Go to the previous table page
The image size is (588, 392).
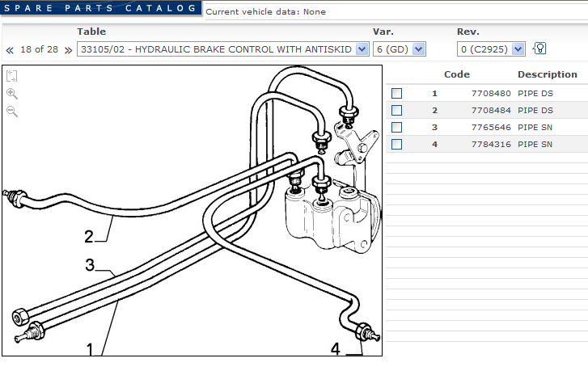point(10,50)
